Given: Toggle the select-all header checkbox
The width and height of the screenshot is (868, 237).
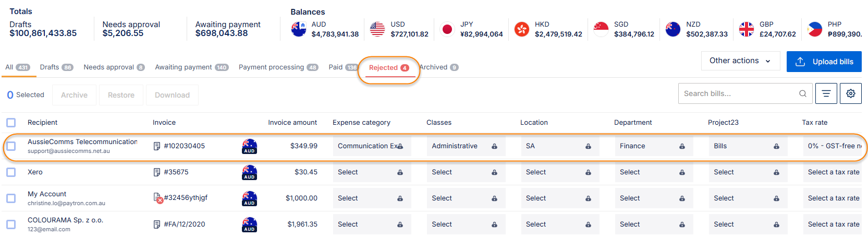Looking at the screenshot, I should pyautogui.click(x=11, y=123).
